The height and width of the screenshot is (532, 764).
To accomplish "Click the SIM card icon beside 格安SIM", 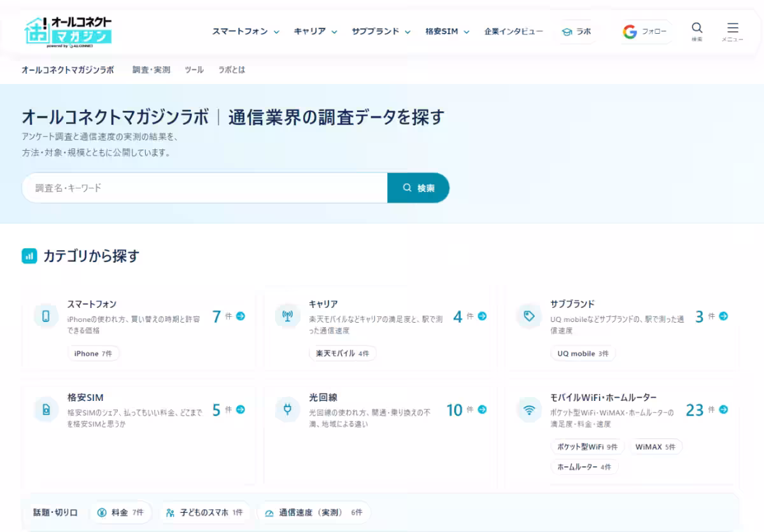I will coord(46,409).
